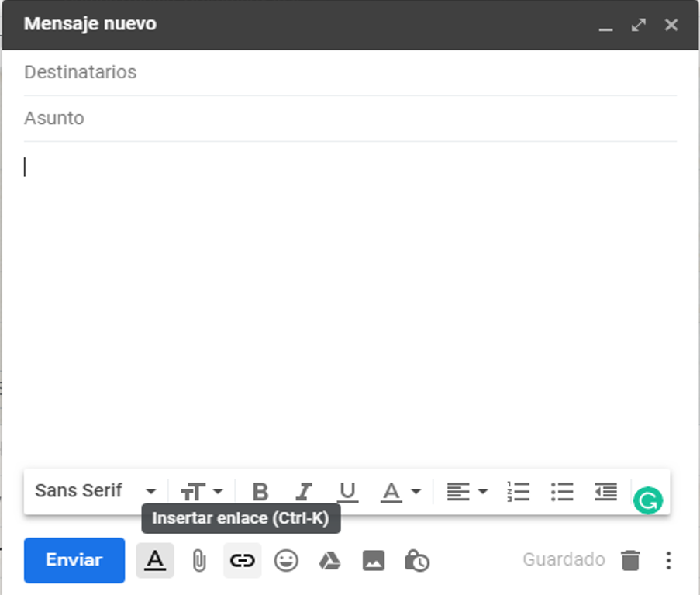Click the Destinatarios recipients field
Viewport: 700px width, 595px height.
click(350, 72)
